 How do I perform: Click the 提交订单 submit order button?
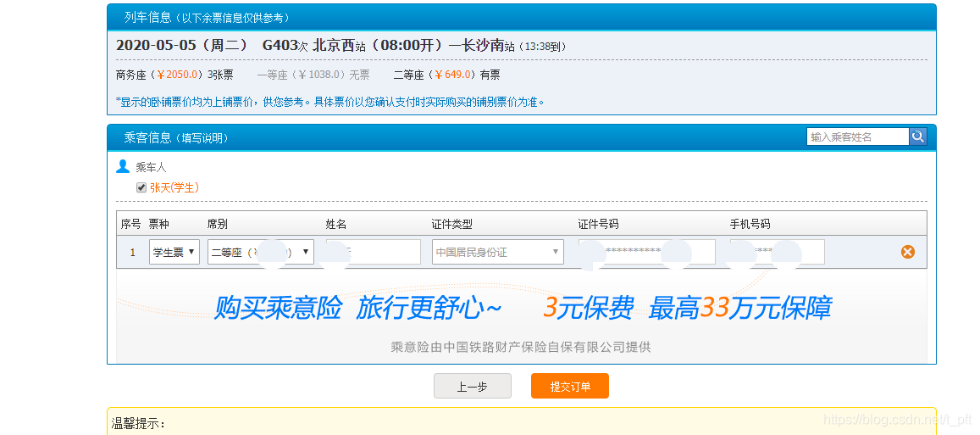[x=570, y=386]
